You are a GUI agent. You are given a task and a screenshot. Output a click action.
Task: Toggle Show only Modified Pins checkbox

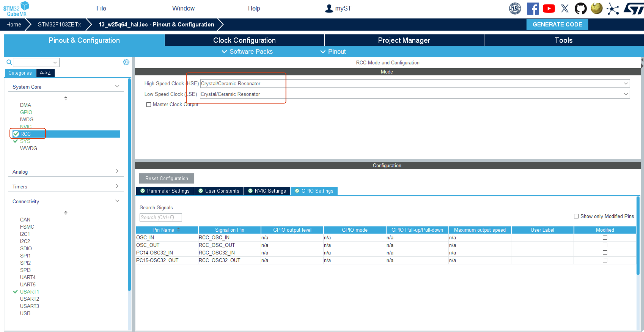click(576, 216)
